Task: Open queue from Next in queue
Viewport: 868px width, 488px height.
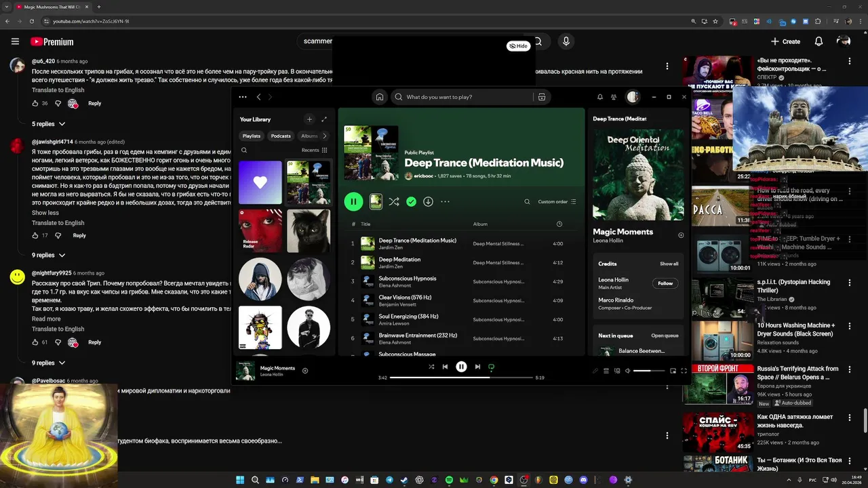Action: click(x=665, y=335)
